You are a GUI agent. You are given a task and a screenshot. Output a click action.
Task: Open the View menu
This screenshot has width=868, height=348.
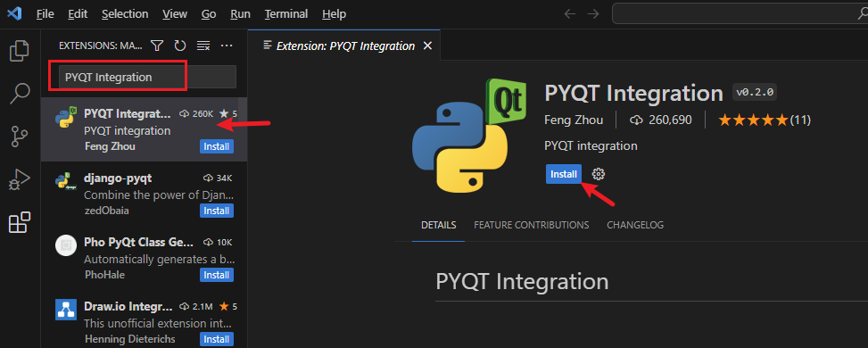point(175,14)
